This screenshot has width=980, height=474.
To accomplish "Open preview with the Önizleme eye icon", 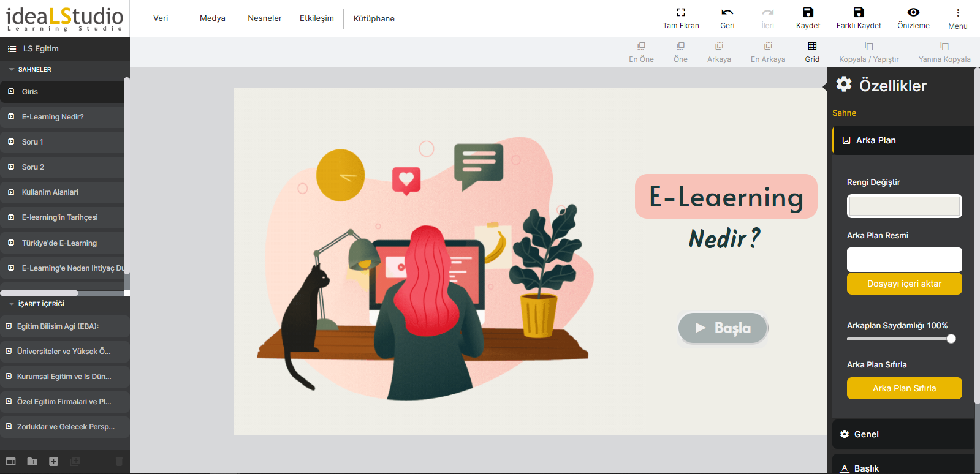I will click(x=913, y=12).
